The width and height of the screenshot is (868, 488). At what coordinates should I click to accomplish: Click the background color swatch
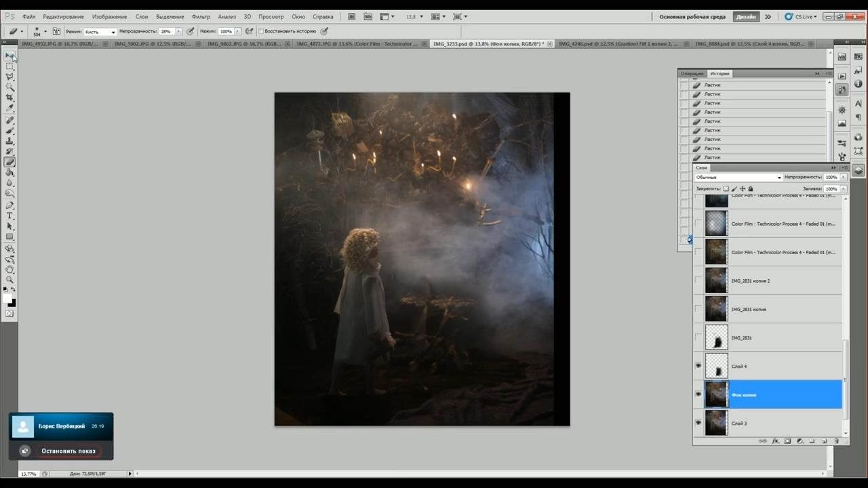[12, 303]
